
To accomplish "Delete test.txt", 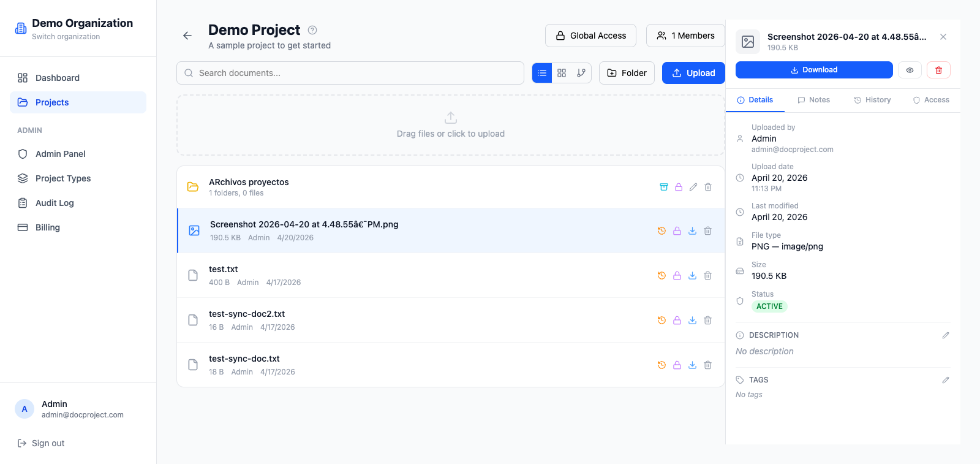I will [707, 276].
